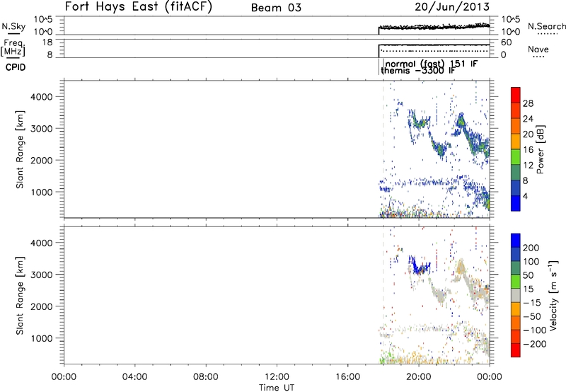Click the 'normal (fast) 151 IF' text
The height and width of the screenshot is (392, 566).
pyautogui.click(x=432, y=64)
